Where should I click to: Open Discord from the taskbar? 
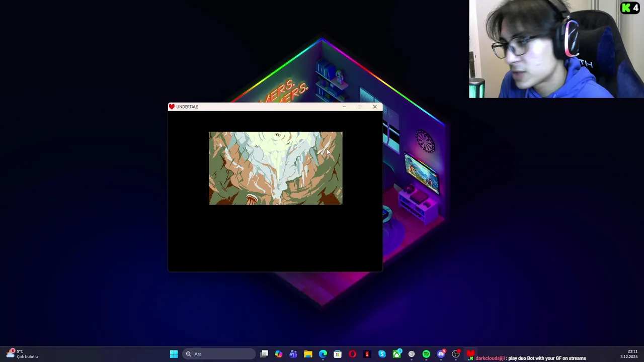click(441, 354)
